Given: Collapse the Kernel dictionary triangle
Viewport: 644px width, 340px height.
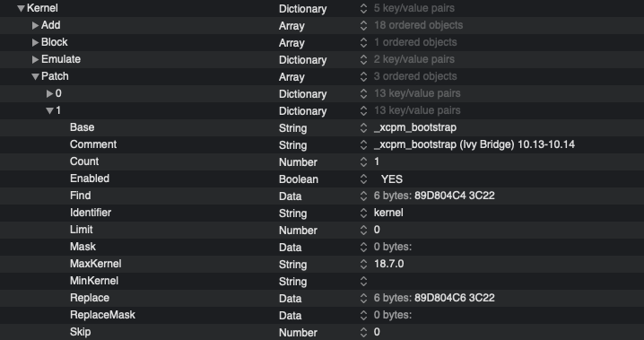Looking at the screenshot, I should (x=21, y=9).
